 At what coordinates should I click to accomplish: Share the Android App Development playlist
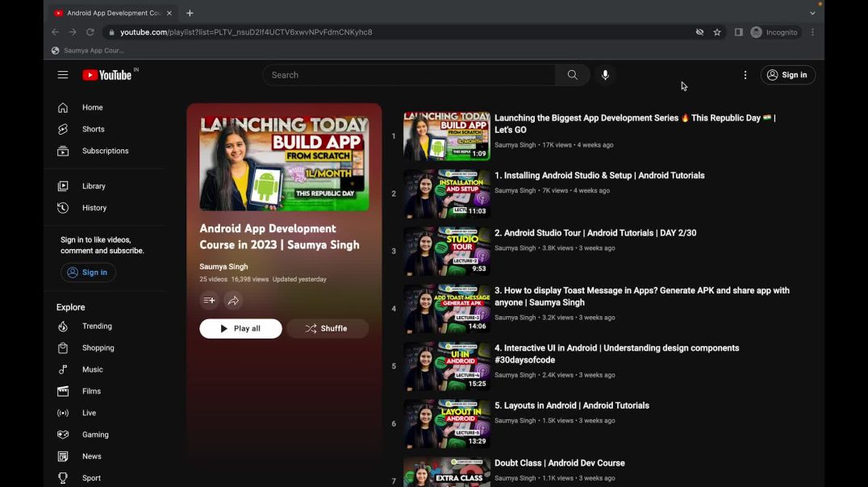click(x=234, y=300)
